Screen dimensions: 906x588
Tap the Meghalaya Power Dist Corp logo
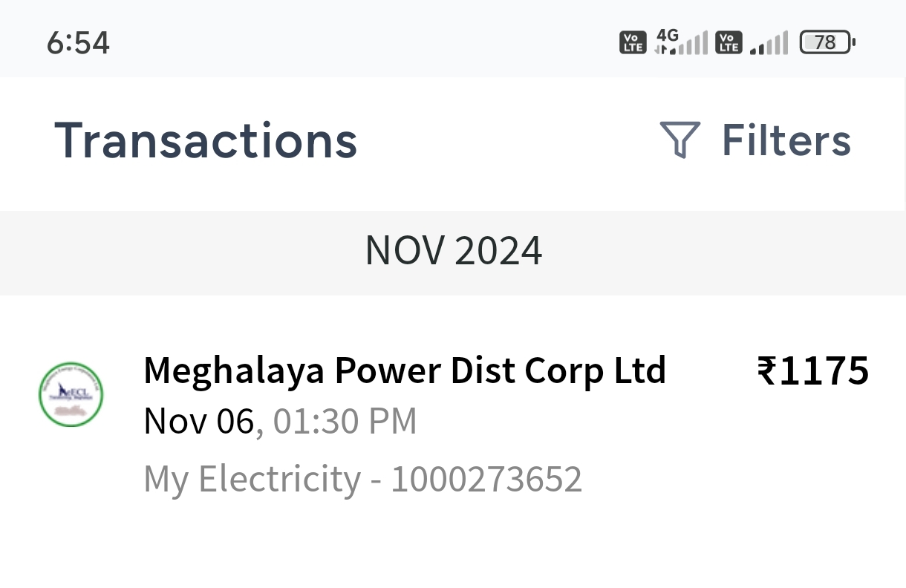(71, 394)
